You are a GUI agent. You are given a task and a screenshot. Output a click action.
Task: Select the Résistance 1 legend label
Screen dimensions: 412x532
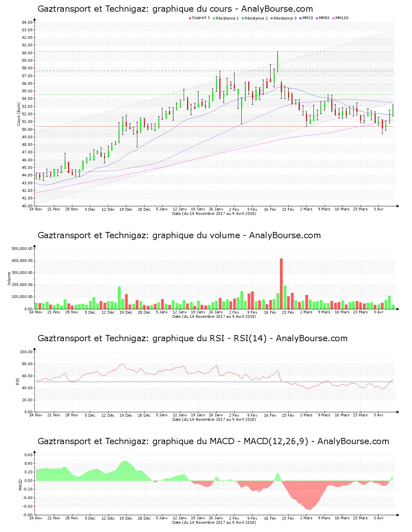click(x=227, y=18)
